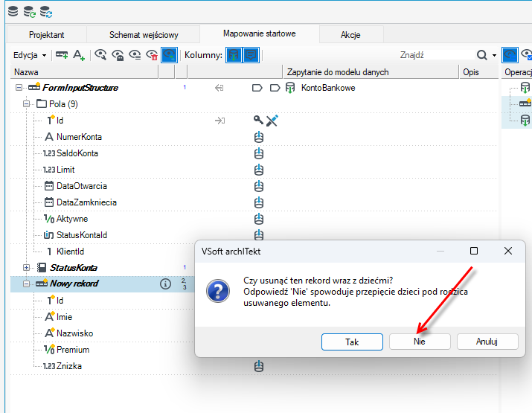Toggle the comment description column button
The width and height of the screenshot is (532, 413).
(251, 55)
